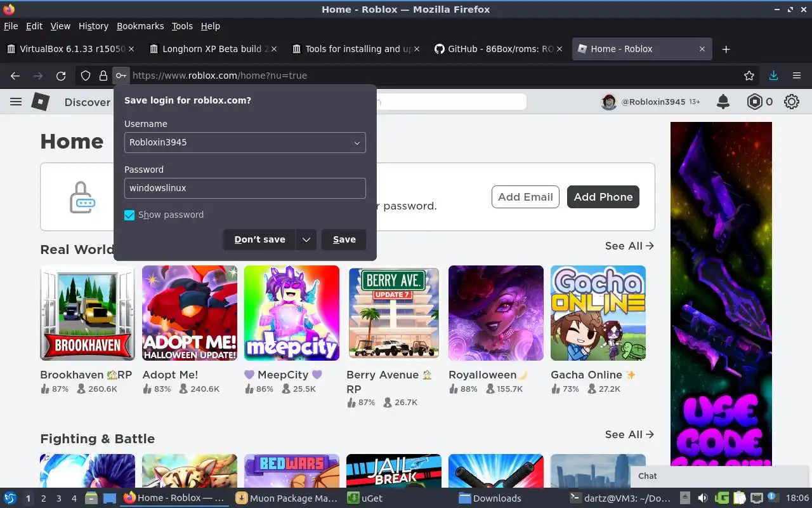Open the volume control tray icon
This screenshot has width=812, height=508.
click(x=702, y=498)
